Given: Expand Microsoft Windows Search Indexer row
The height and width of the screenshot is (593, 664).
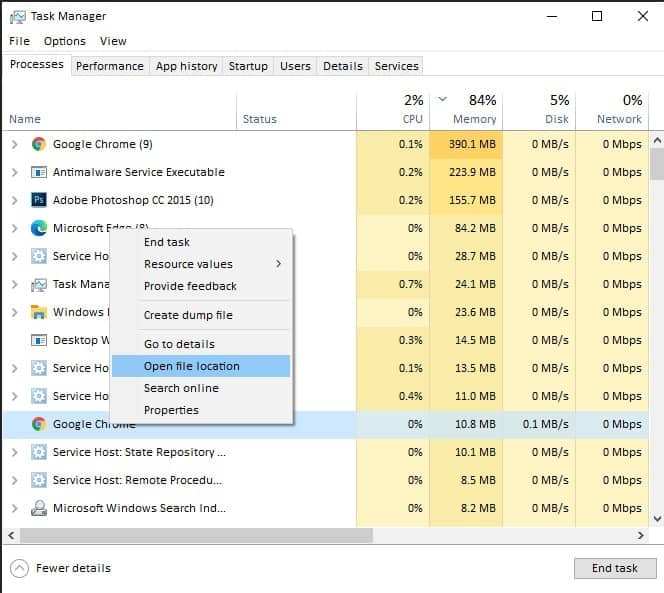Looking at the screenshot, I should [x=14, y=508].
